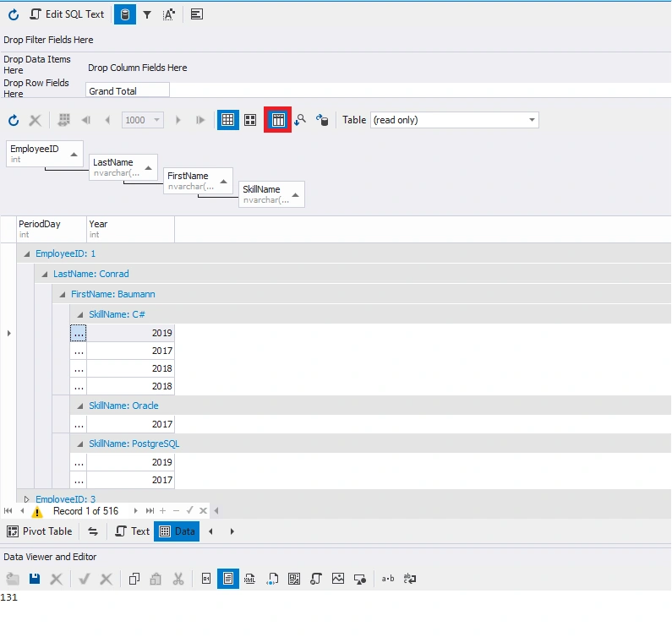Switch viewer to hexadecimal view

coord(206,580)
